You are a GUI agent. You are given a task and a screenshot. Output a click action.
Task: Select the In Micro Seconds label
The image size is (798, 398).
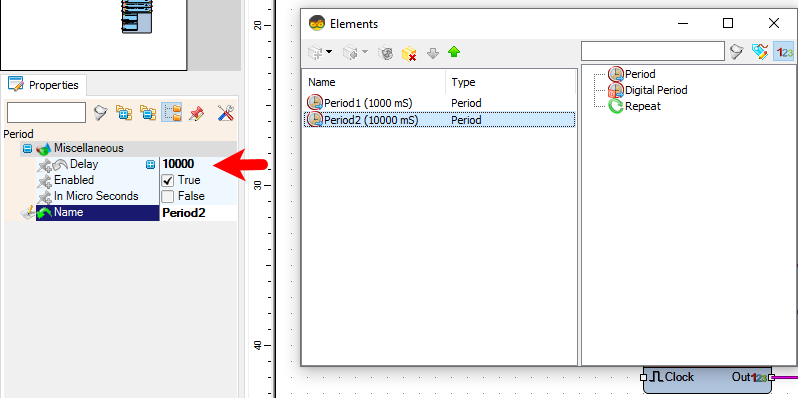pos(96,196)
